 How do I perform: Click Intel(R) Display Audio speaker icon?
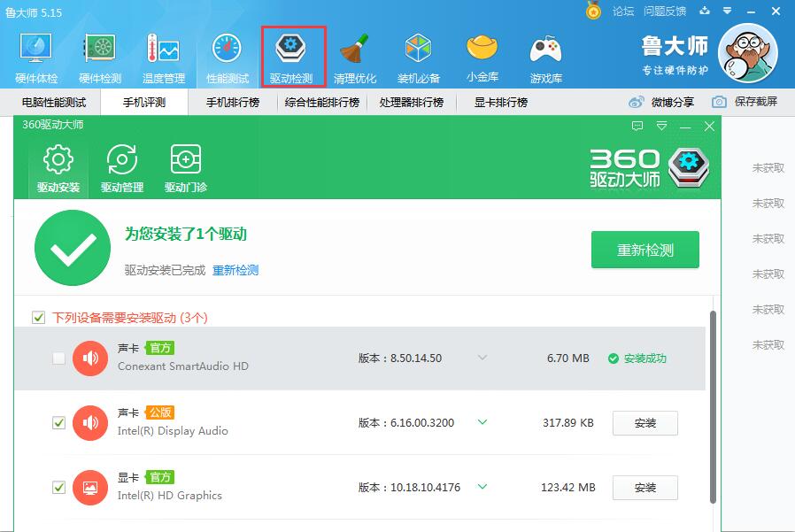click(x=90, y=422)
